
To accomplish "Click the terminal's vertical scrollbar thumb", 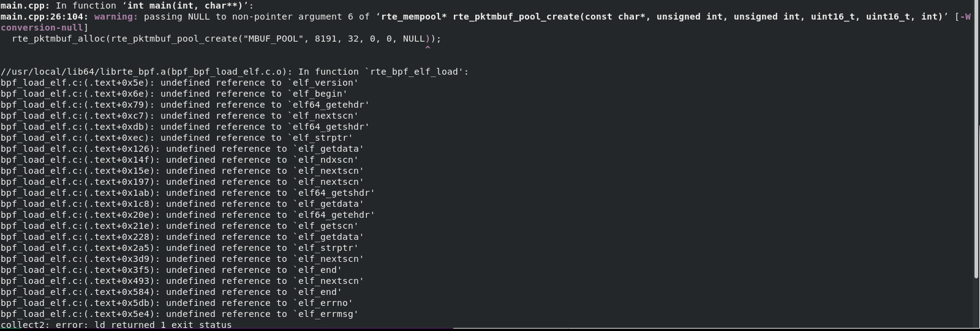I will click(x=976, y=140).
